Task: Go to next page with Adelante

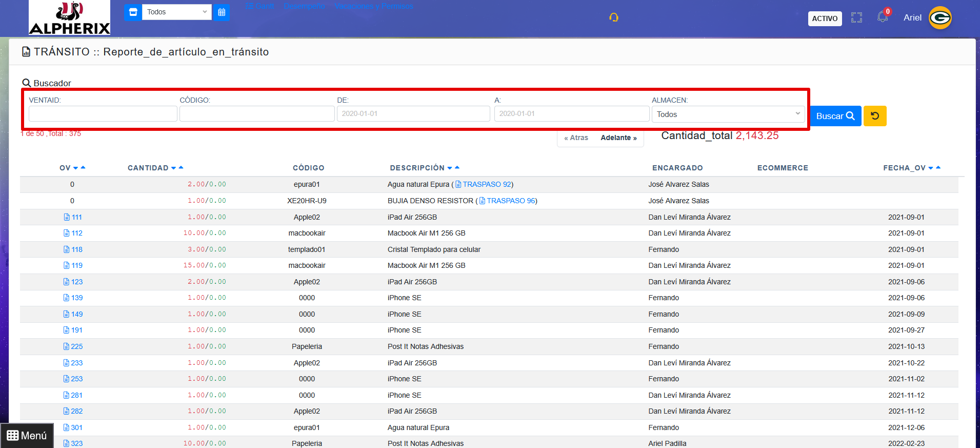Action: [618, 138]
